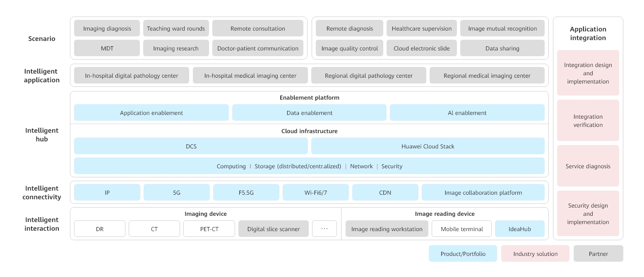Viewport: 644px width, 277px height.
Task: Click Security design and implementation box
Action: click(588, 213)
